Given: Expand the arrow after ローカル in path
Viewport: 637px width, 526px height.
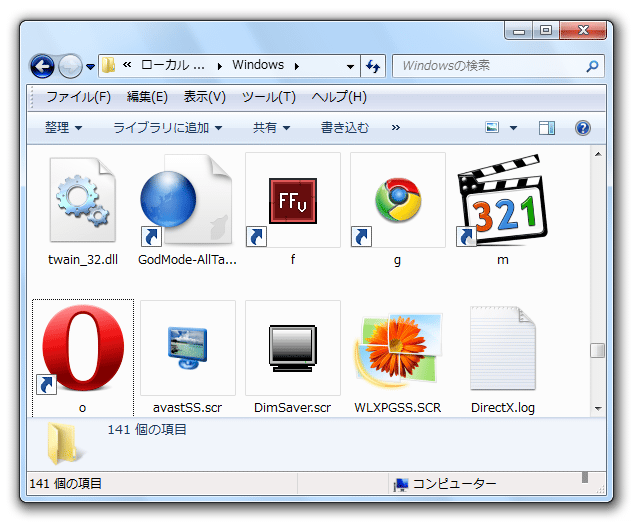Looking at the screenshot, I should point(220,66).
